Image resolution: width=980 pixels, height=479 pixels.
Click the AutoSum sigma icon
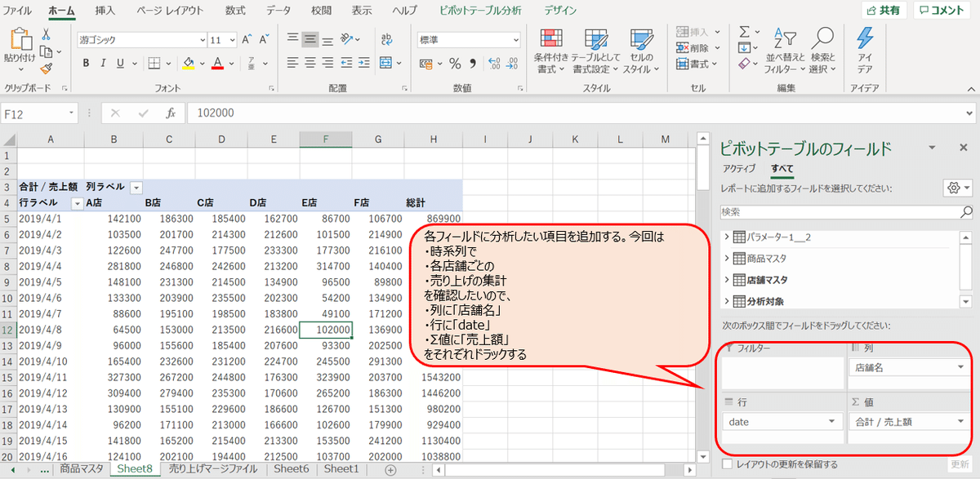pos(744,31)
